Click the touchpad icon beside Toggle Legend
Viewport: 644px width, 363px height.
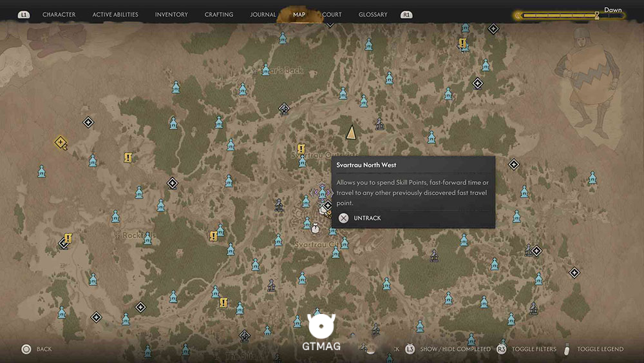[x=567, y=349]
